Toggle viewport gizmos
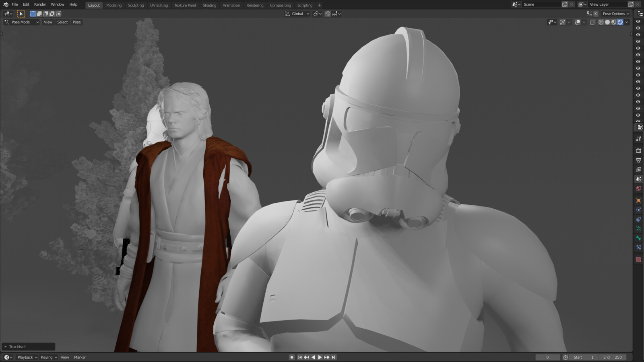 coord(562,22)
